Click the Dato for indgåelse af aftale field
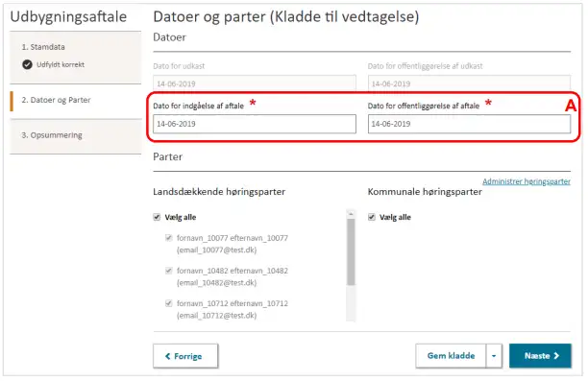The image size is (588, 381). tap(255, 124)
